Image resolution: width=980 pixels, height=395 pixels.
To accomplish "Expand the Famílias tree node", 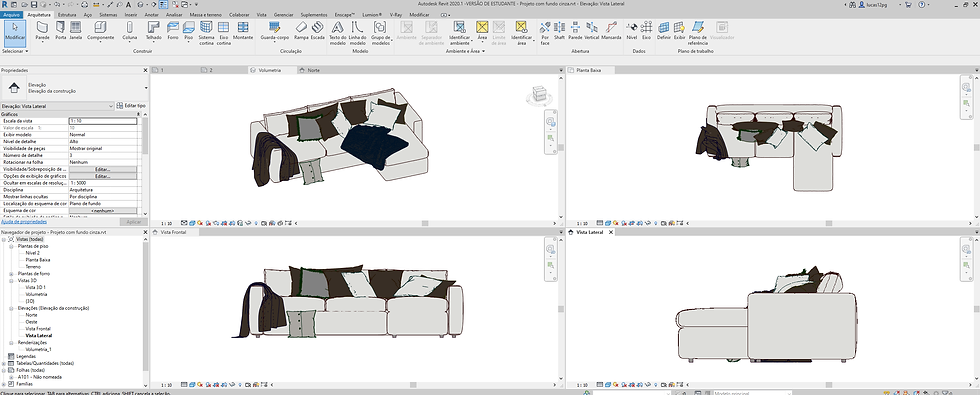I will 4,384.
